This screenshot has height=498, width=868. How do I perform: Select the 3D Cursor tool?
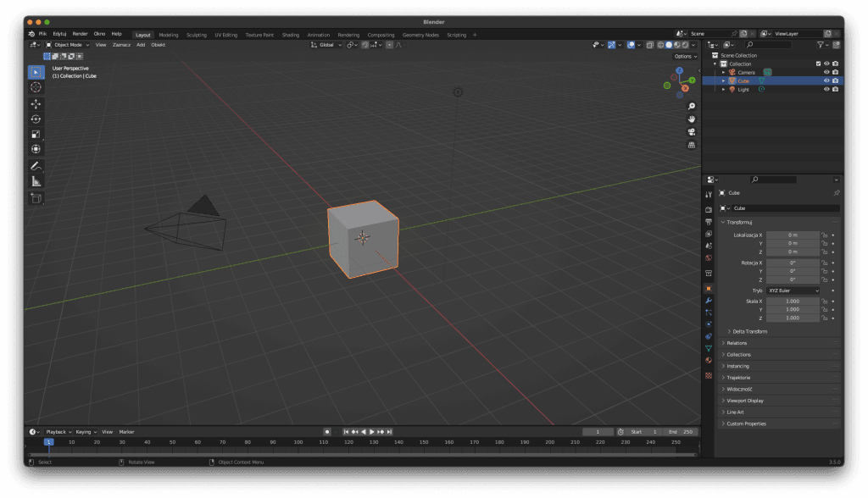click(x=36, y=87)
